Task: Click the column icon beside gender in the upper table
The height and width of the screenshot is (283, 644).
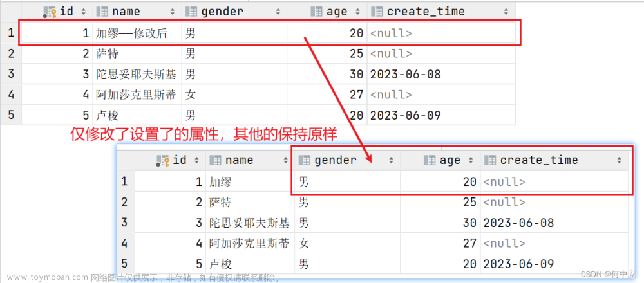Action: click(x=191, y=12)
